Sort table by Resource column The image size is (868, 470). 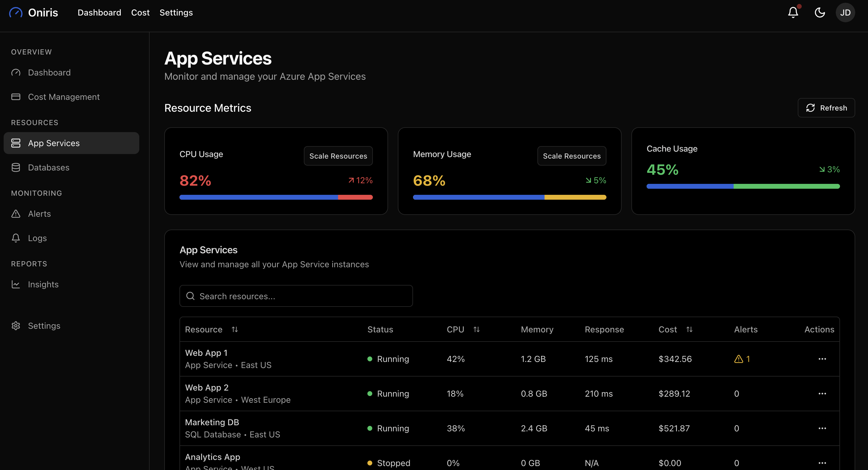click(235, 329)
